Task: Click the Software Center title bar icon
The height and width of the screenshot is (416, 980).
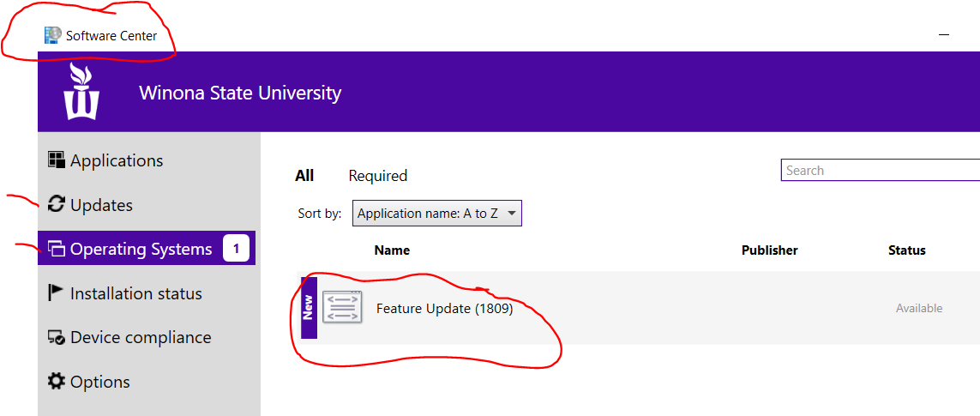Action: (x=52, y=35)
